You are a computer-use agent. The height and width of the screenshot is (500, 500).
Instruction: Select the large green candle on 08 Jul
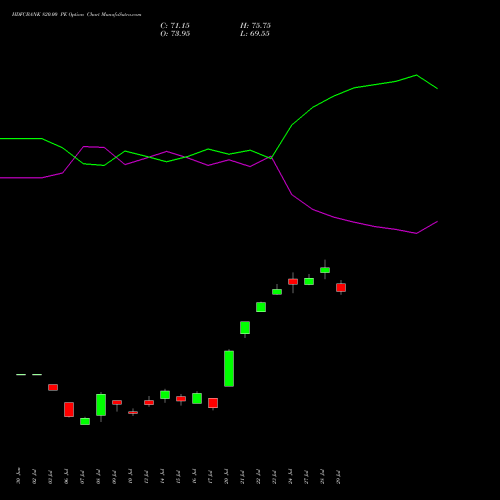(101, 405)
